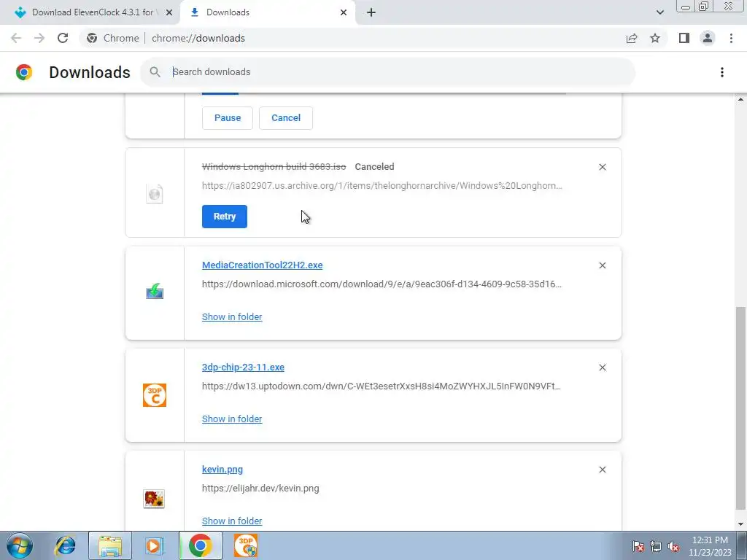Open the 3DP Chip taskbar icon
Viewport: 747px width, 560px height.
[x=246, y=545]
